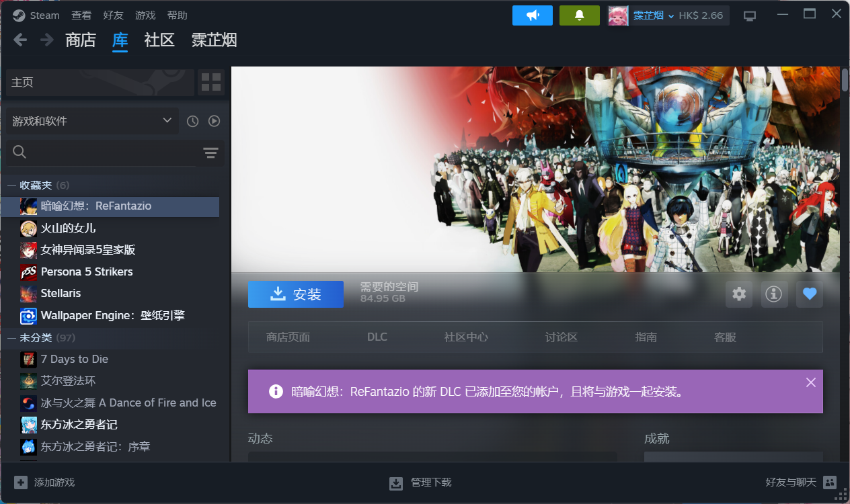This screenshot has width=850, height=504.
Task: Click 添加游戏 label
Action: point(54,482)
